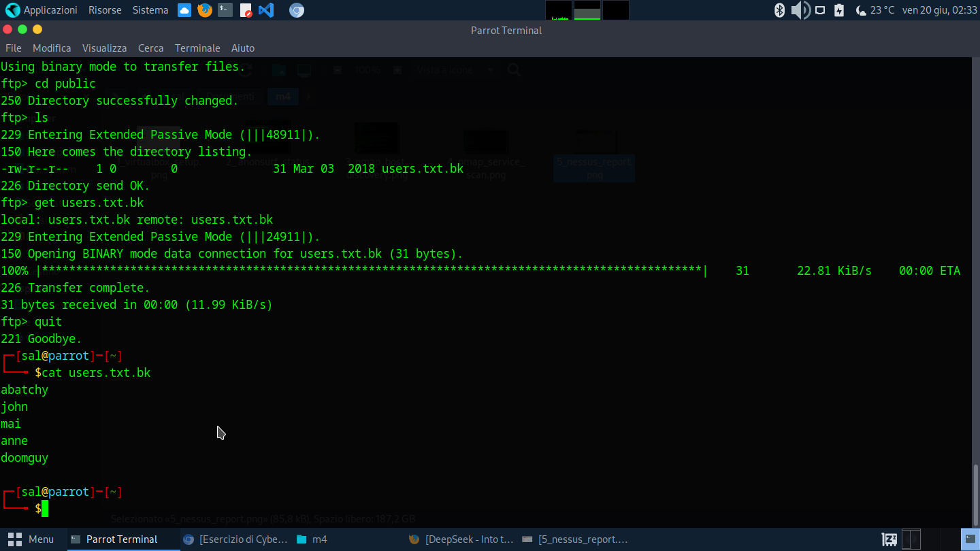Switch to the 5_nessus_report image window
This screenshot has height=551, width=980.
pyautogui.click(x=574, y=539)
